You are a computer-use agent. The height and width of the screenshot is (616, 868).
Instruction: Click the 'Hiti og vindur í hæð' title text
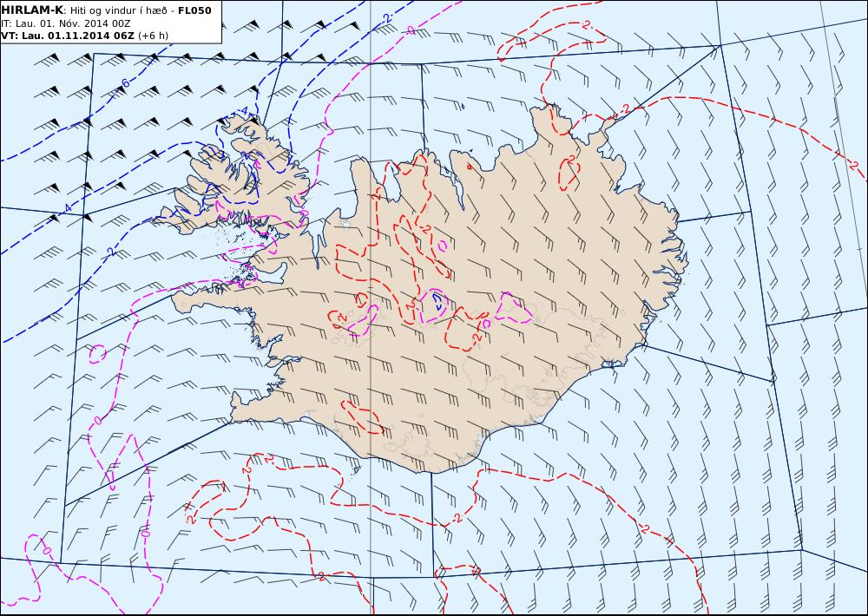coord(118,11)
